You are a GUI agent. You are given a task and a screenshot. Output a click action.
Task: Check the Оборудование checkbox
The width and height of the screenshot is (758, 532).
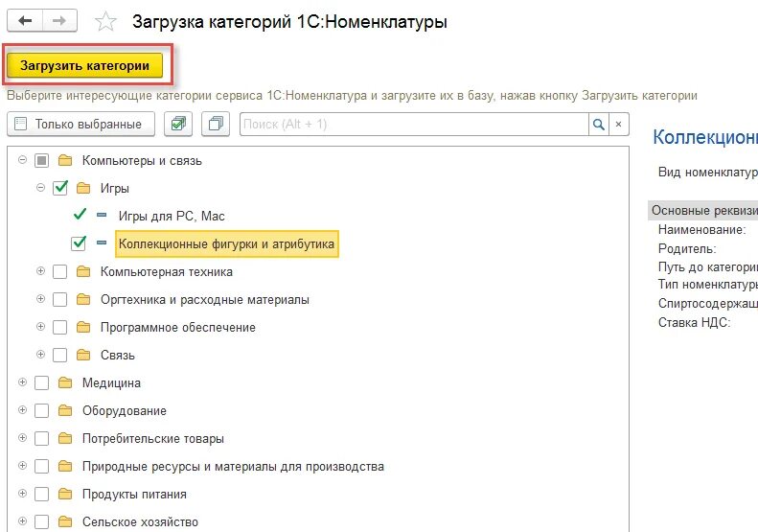[41, 410]
